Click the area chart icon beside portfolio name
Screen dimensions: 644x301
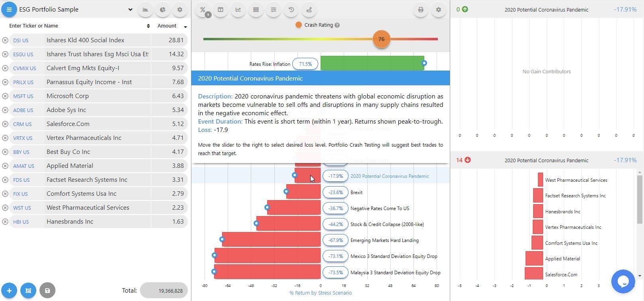[x=146, y=10]
